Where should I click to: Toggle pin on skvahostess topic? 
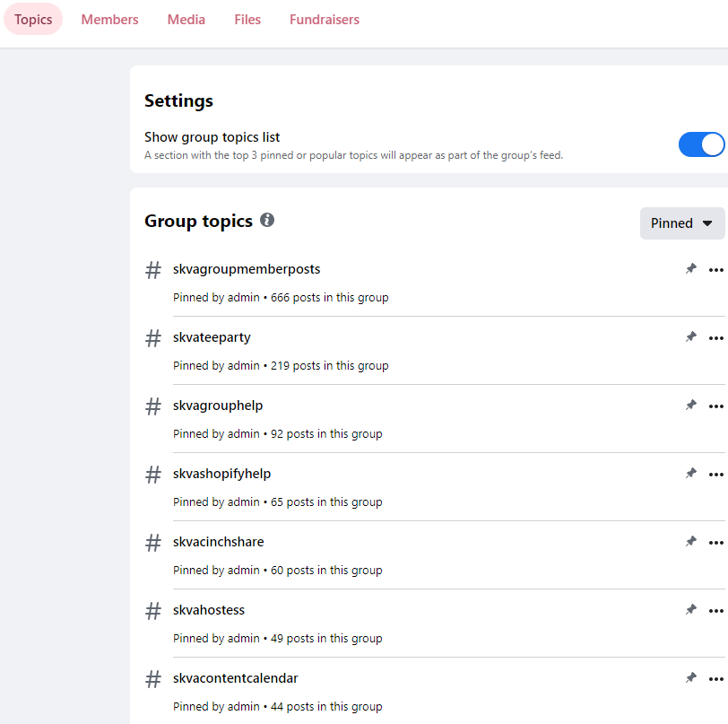click(x=691, y=610)
